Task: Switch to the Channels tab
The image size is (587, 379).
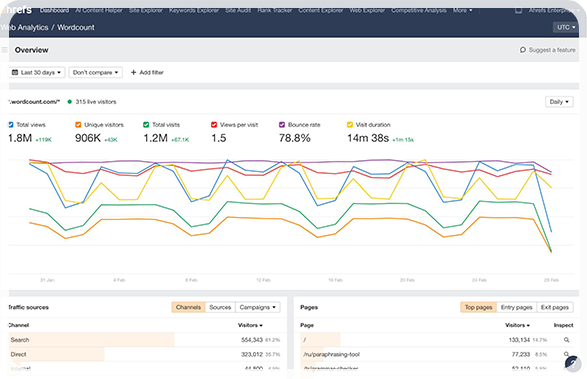Action: 188,307
